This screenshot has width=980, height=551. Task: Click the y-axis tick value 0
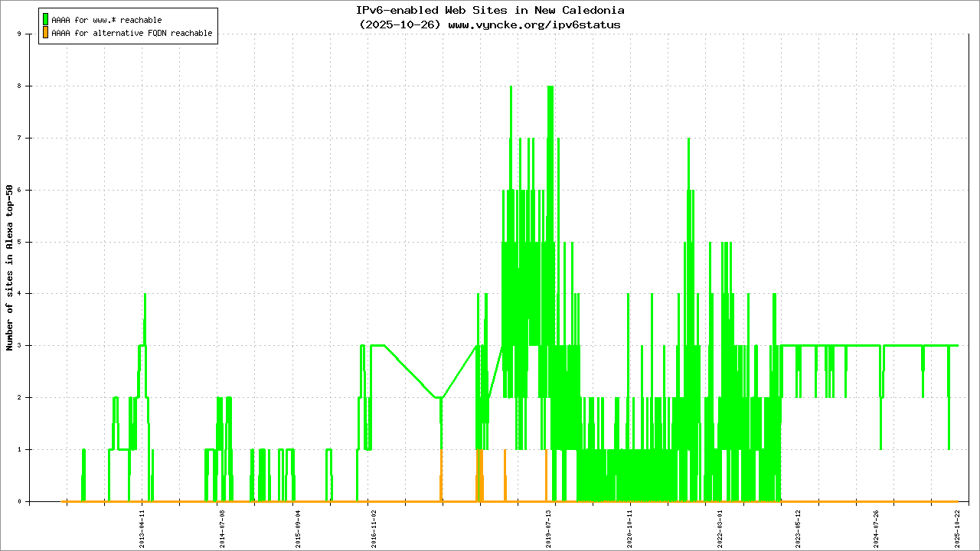tap(29, 502)
